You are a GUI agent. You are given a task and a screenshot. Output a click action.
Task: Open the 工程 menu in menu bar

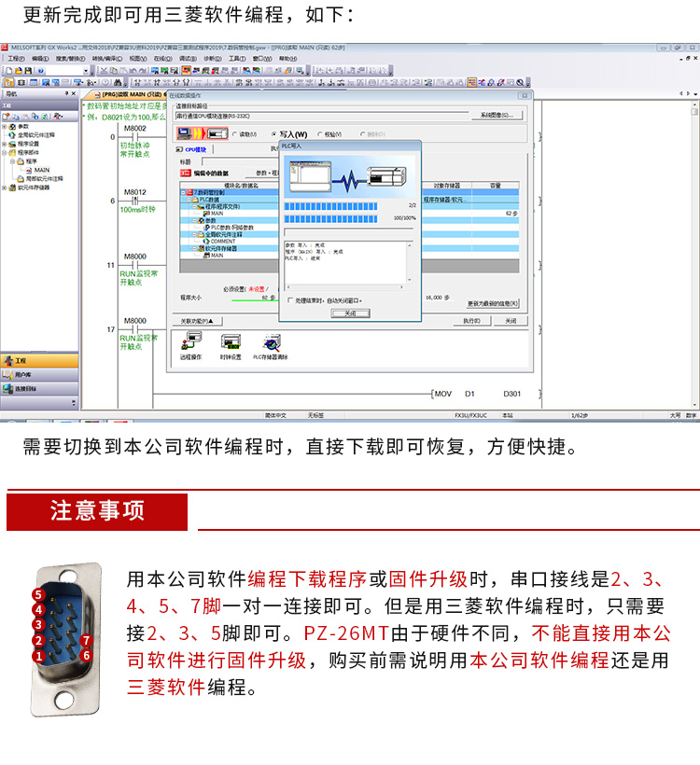click(16, 58)
